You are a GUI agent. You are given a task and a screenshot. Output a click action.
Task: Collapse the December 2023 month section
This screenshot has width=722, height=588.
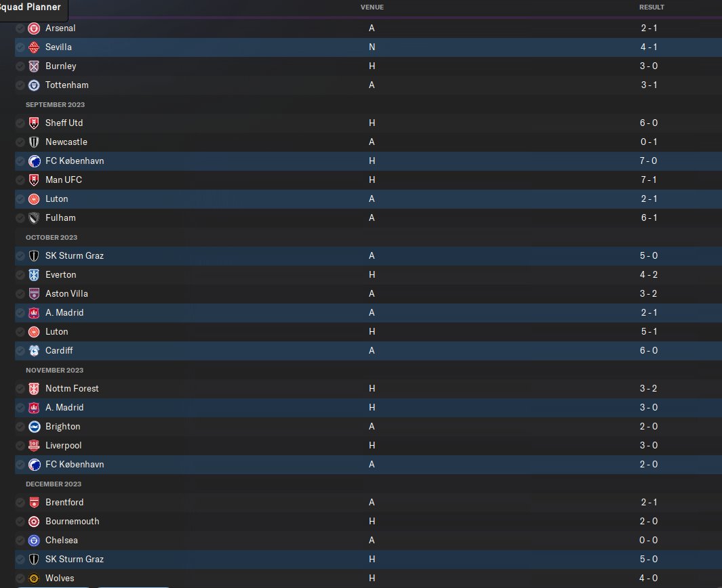(x=54, y=484)
